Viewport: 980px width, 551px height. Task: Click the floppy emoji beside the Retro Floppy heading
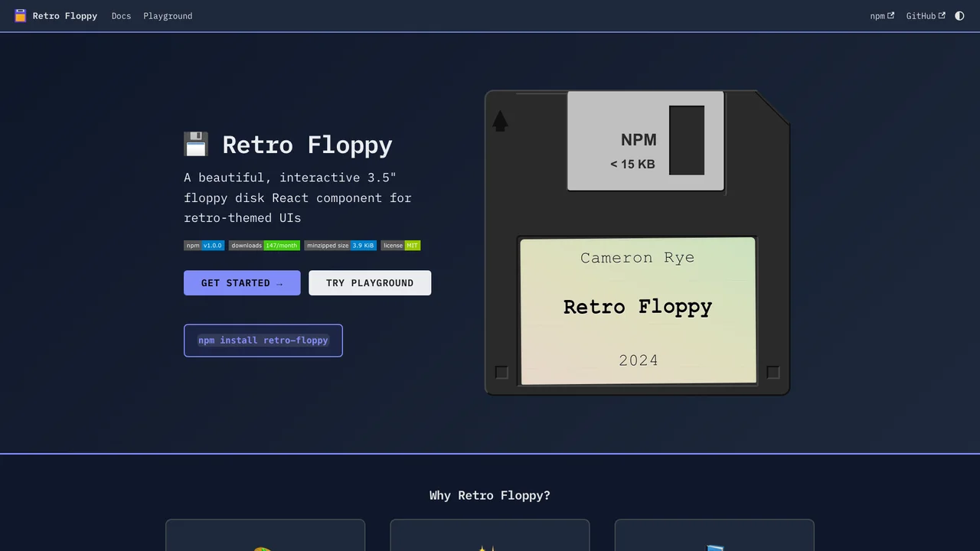click(196, 144)
